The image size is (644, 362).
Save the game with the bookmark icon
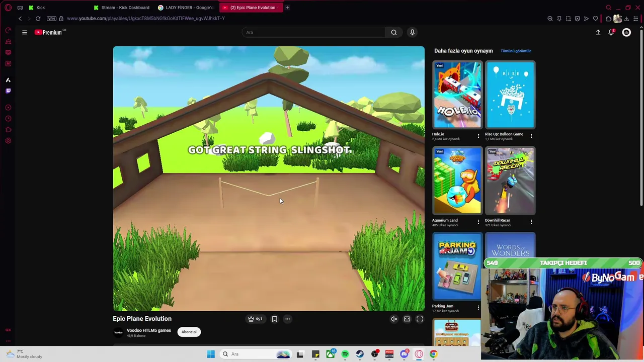[274, 319]
